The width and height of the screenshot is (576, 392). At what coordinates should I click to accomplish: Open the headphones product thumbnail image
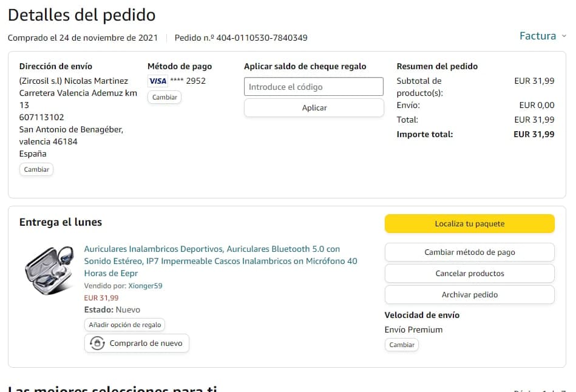(x=49, y=270)
